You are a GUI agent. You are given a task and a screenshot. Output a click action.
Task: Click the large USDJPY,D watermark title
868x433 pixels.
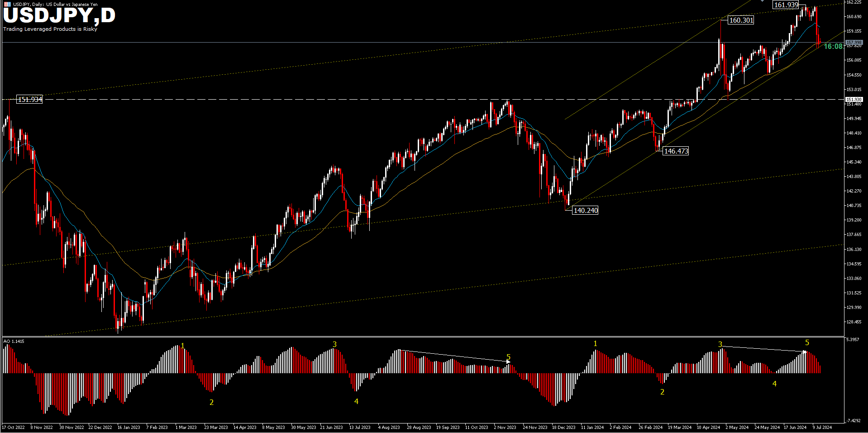tap(59, 16)
